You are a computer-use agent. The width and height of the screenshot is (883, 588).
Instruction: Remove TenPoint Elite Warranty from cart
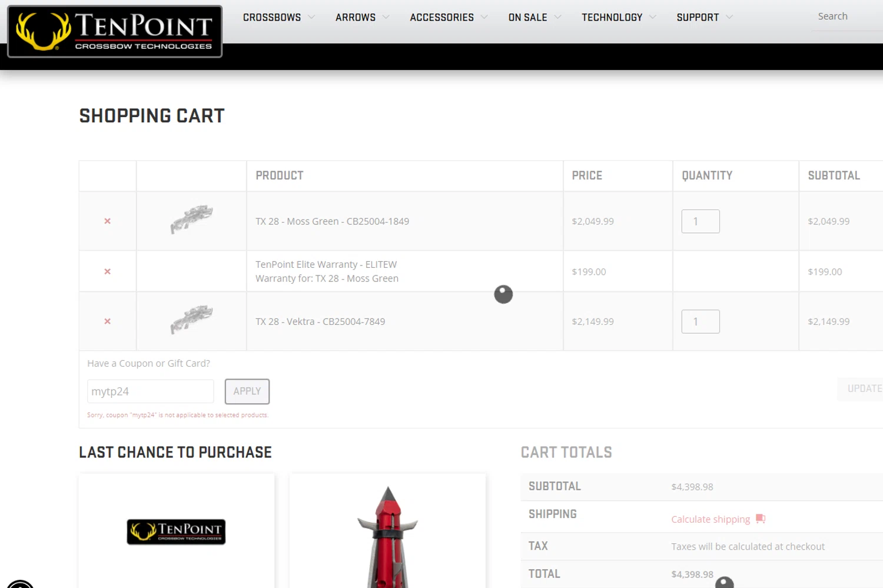(107, 271)
